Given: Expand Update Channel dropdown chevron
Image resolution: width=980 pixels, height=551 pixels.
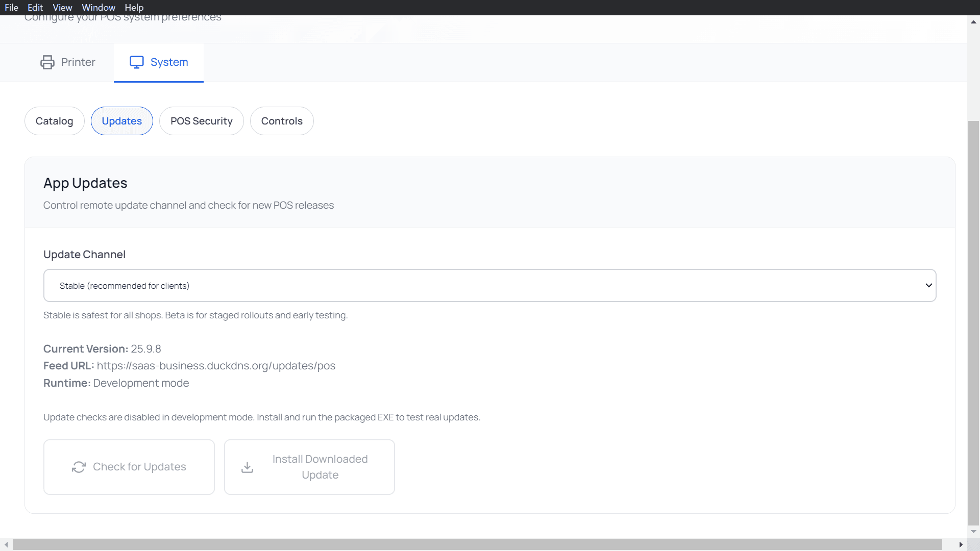Looking at the screenshot, I should click(x=929, y=285).
